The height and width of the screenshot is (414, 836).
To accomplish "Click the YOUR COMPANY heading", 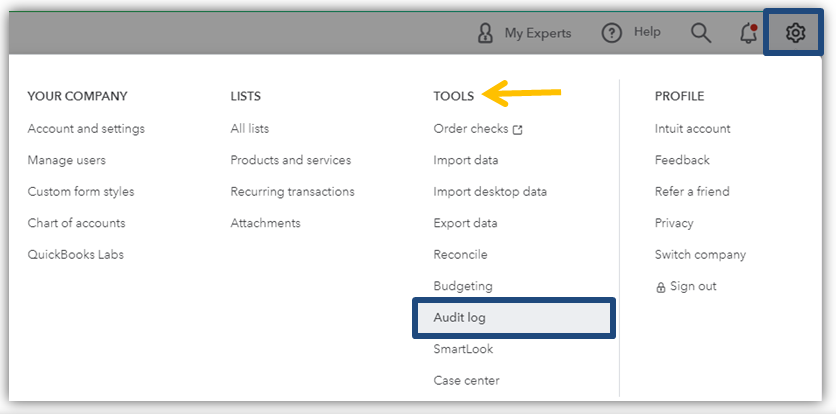I will click(77, 96).
